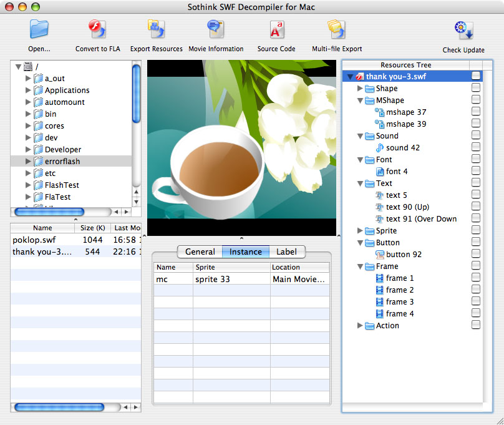This screenshot has height=425, width=504.
Task: Click the horizontal scrollbar under the file tree
Action: pyautogui.click(x=49, y=212)
